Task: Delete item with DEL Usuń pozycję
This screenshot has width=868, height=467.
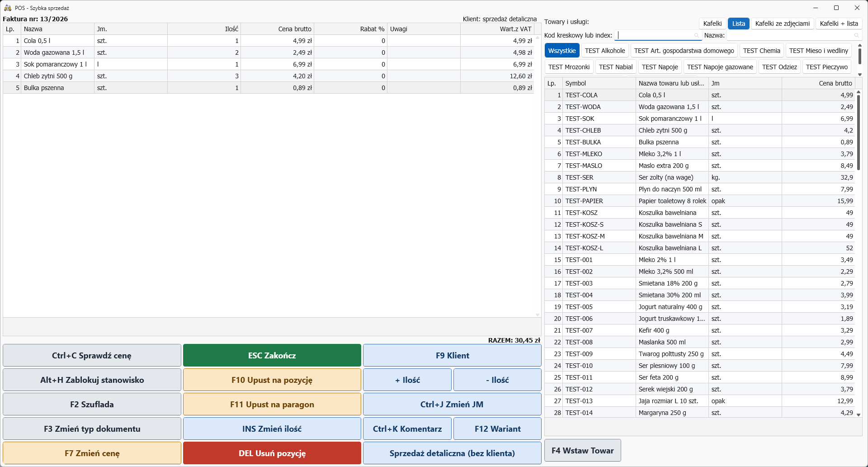Action: point(272,453)
